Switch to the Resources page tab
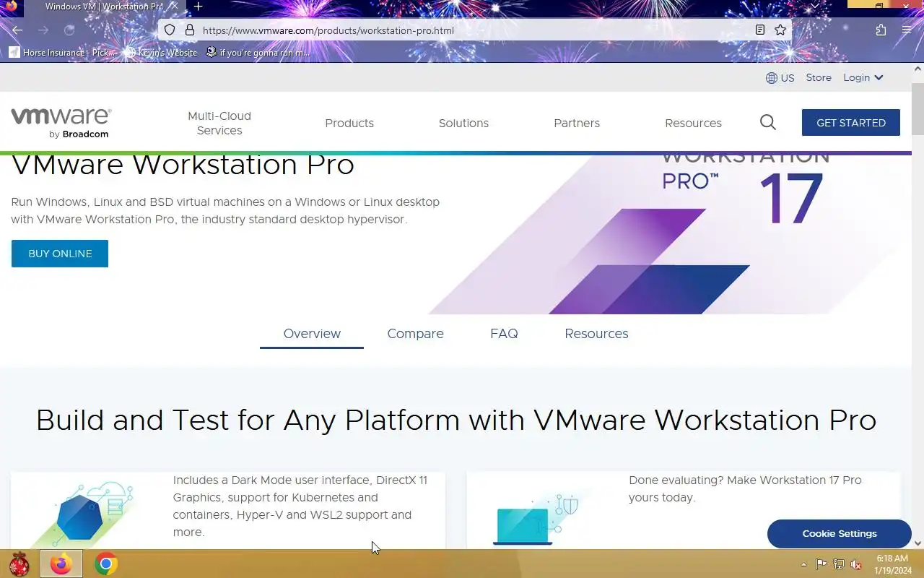The height and width of the screenshot is (578, 924). (596, 334)
